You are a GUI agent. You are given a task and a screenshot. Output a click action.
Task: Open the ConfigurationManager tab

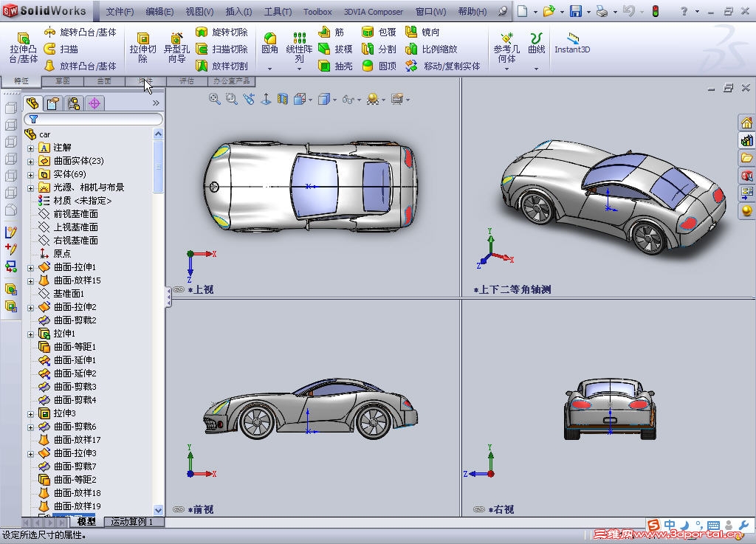[74, 103]
